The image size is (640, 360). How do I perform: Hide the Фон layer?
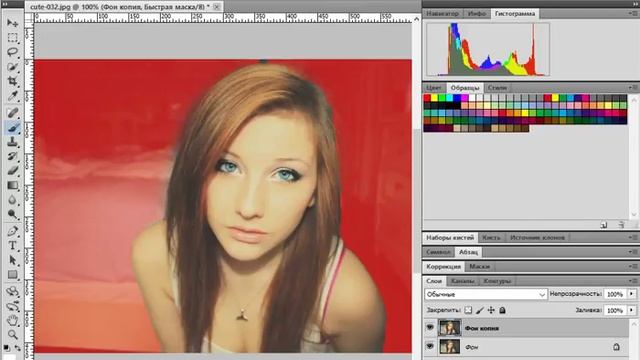coord(430,347)
